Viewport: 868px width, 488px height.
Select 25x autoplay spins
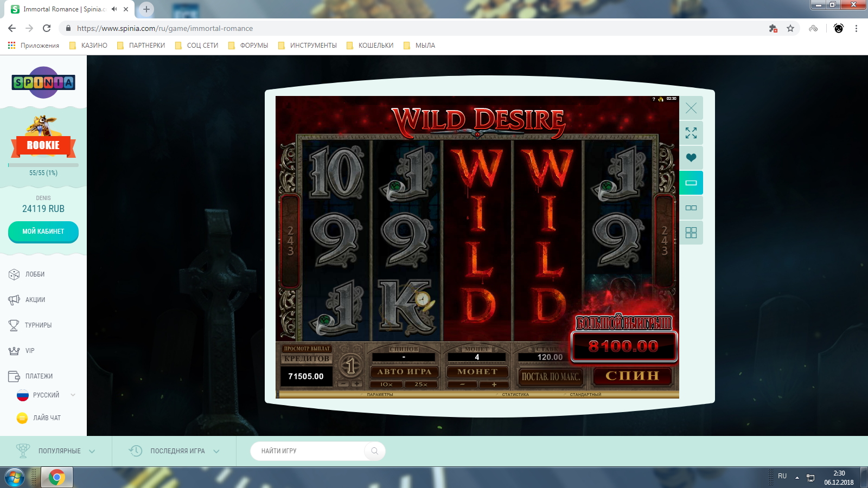(421, 384)
